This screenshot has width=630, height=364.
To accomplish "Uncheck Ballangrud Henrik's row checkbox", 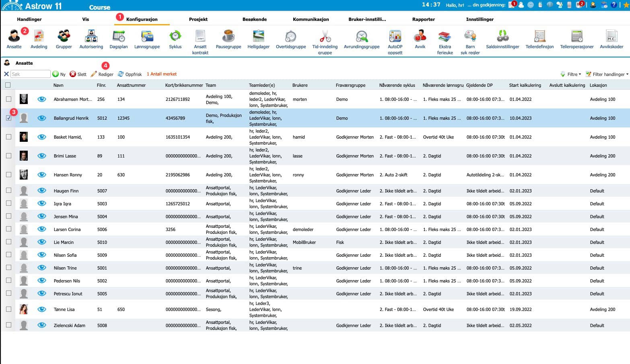I will [8, 118].
